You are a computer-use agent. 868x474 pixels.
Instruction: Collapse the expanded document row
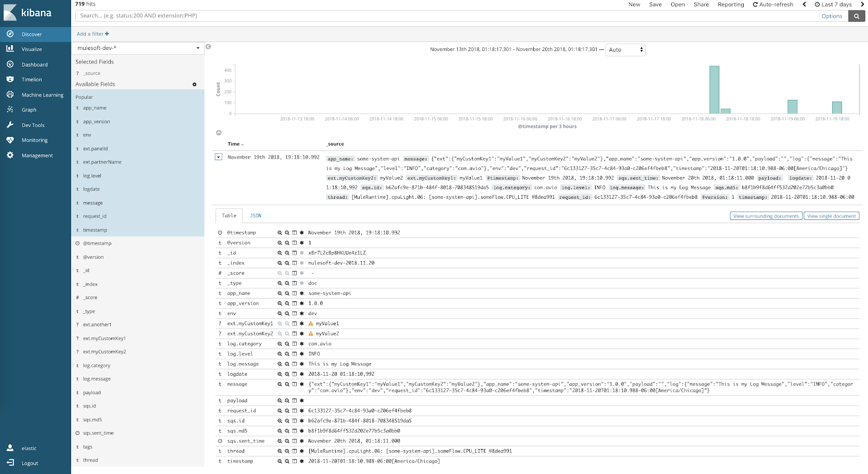[x=219, y=157]
